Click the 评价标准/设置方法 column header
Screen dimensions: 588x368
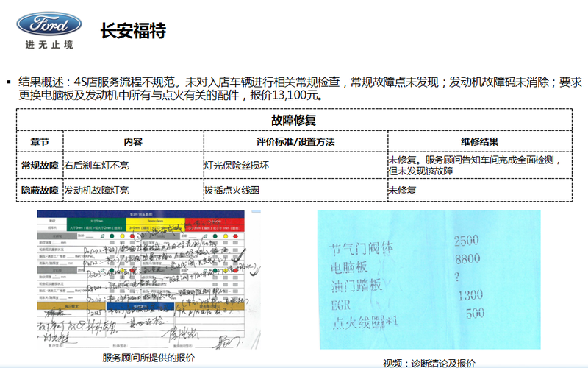(295, 141)
